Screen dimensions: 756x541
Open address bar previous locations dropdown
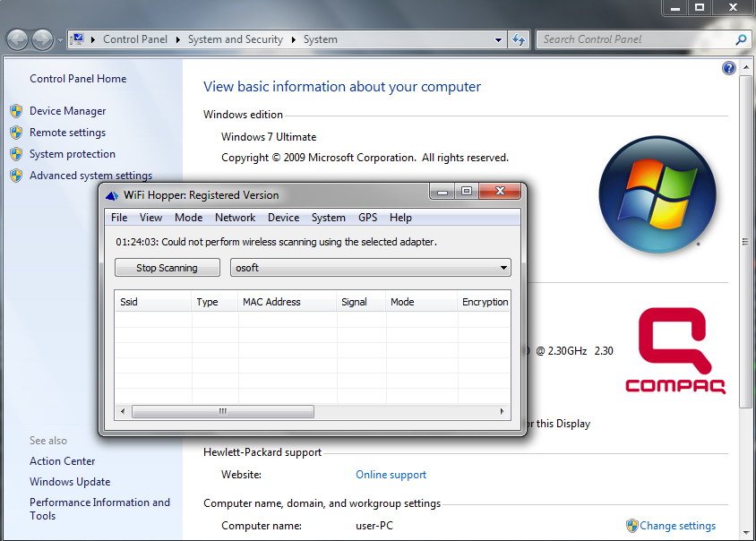[499, 40]
